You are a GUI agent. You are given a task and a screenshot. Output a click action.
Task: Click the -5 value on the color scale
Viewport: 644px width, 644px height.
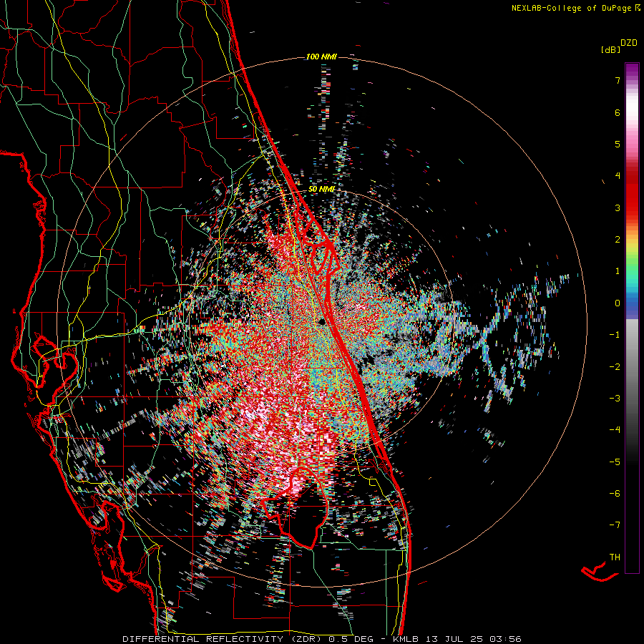pyautogui.click(x=615, y=462)
